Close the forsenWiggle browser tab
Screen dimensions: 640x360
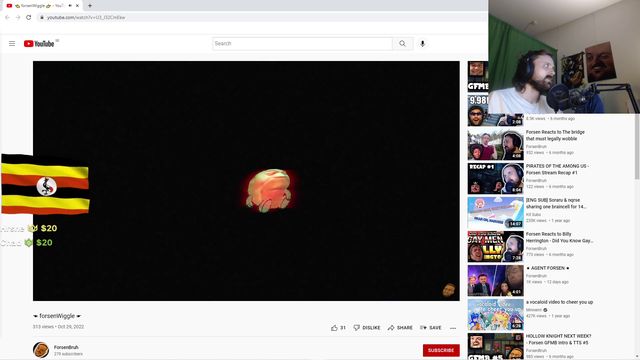coord(77,6)
